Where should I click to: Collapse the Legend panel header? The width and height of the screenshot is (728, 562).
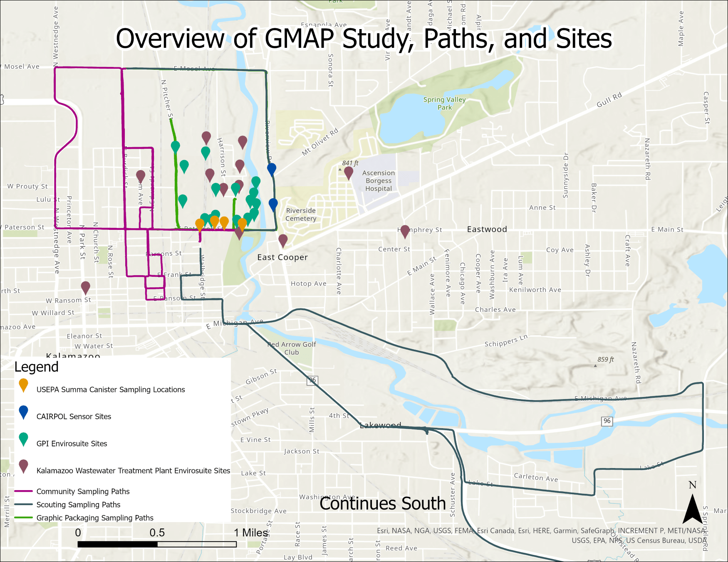pyautogui.click(x=37, y=367)
